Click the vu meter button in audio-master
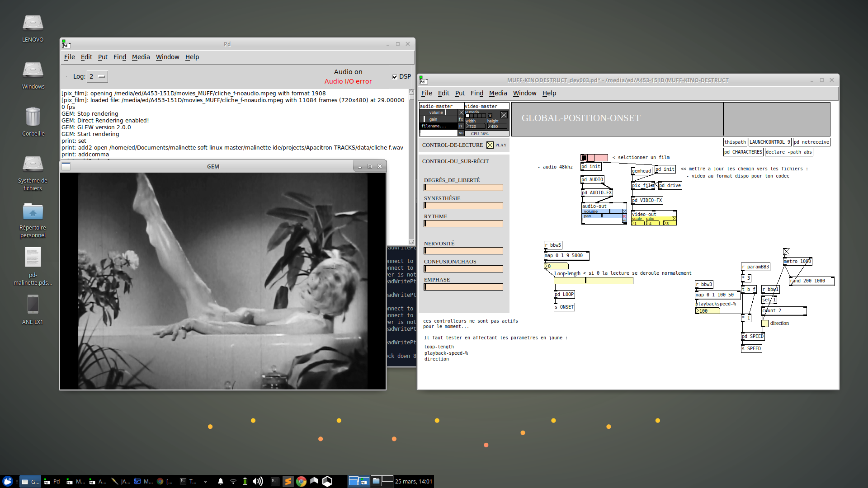The width and height of the screenshot is (868, 488). (461, 133)
